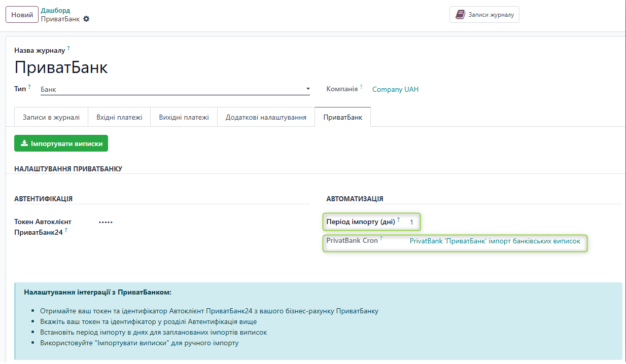626x364 pixels.
Task: Select the Вихідні платежі tab
Action: pos(184,117)
